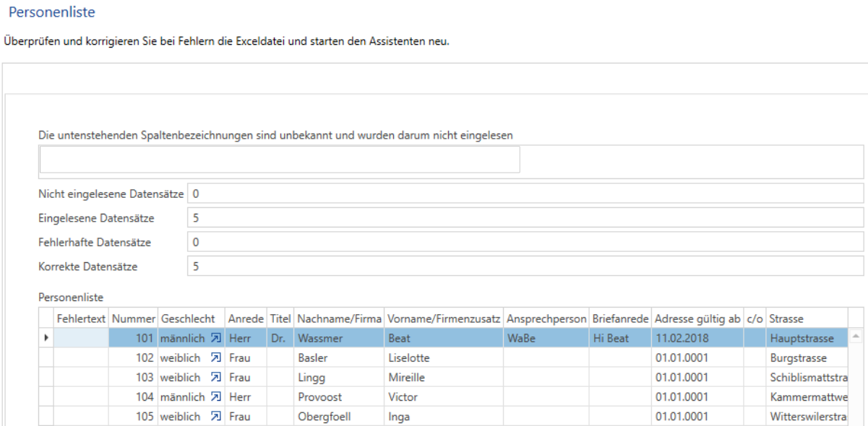
Task: Sort by the Fehlertext column header
Action: pyautogui.click(x=82, y=318)
